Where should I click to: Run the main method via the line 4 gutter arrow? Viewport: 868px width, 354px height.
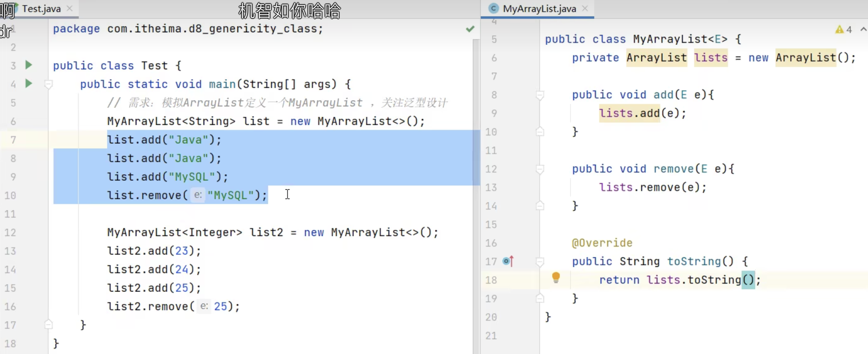(29, 83)
